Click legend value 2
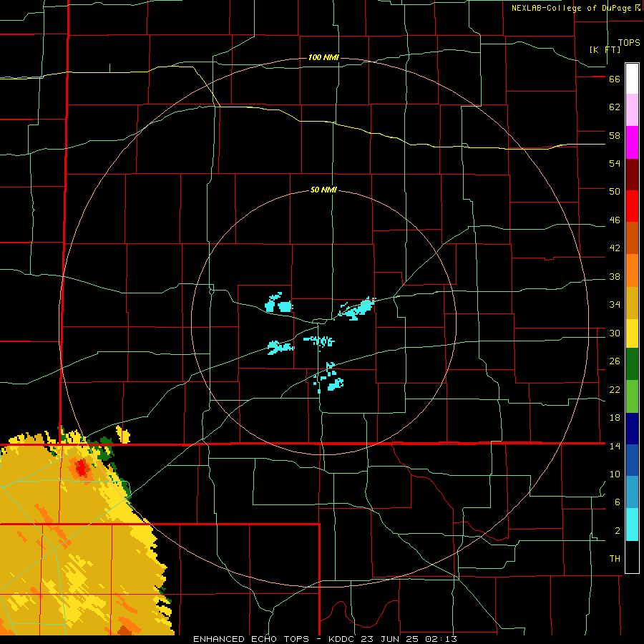The height and width of the screenshot is (644, 644). (x=618, y=531)
